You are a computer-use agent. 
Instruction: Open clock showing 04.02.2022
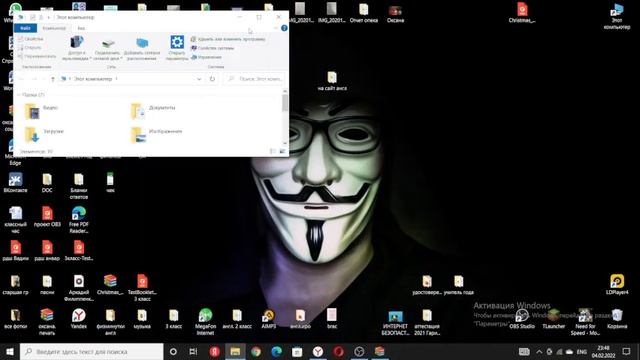click(x=603, y=351)
